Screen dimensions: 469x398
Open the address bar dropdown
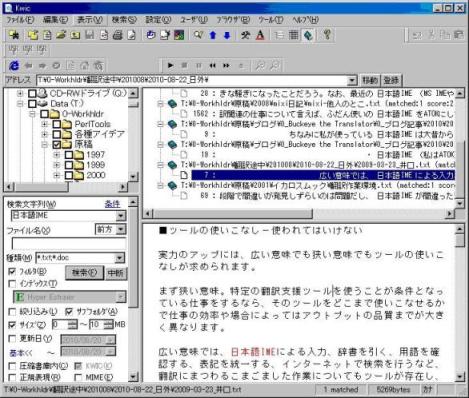(352, 80)
